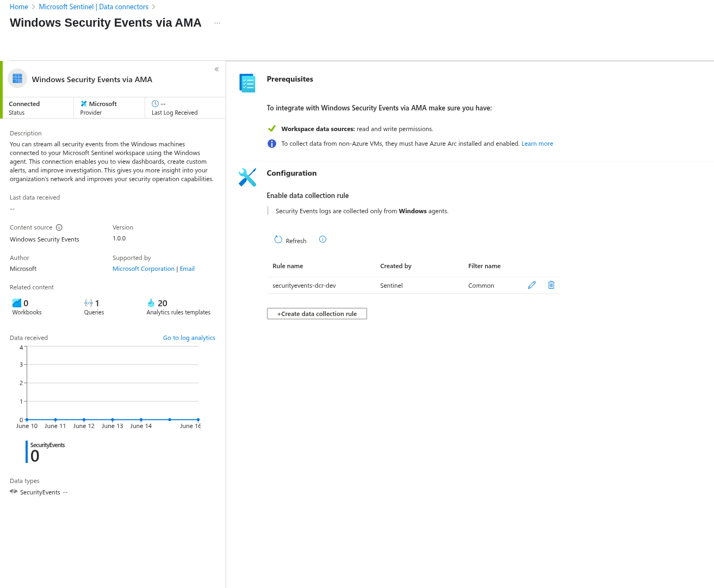This screenshot has height=588, width=714.
Task: Click the Microsoft provider icon
Action: (x=84, y=103)
